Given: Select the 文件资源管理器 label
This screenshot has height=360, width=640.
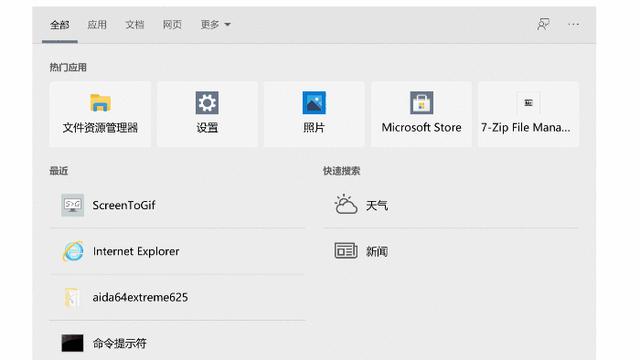Looking at the screenshot, I should click(x=100, y=128).
